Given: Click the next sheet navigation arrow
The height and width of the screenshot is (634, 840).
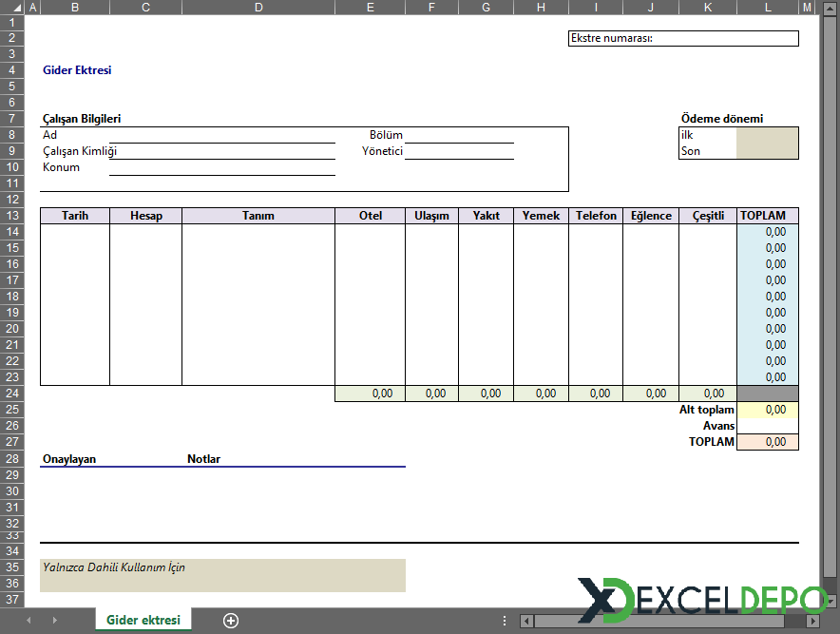Looking at the screenshot, I should tap(54, 620).
